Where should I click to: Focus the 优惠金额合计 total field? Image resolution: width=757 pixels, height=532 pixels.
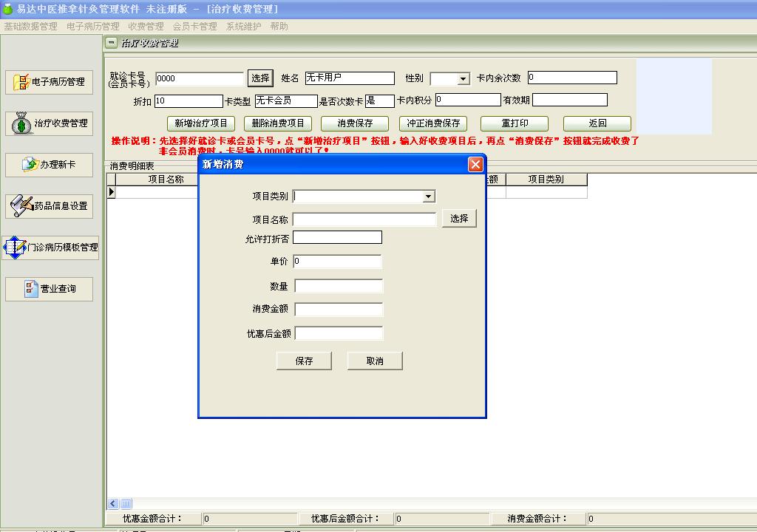coord(249,519)
